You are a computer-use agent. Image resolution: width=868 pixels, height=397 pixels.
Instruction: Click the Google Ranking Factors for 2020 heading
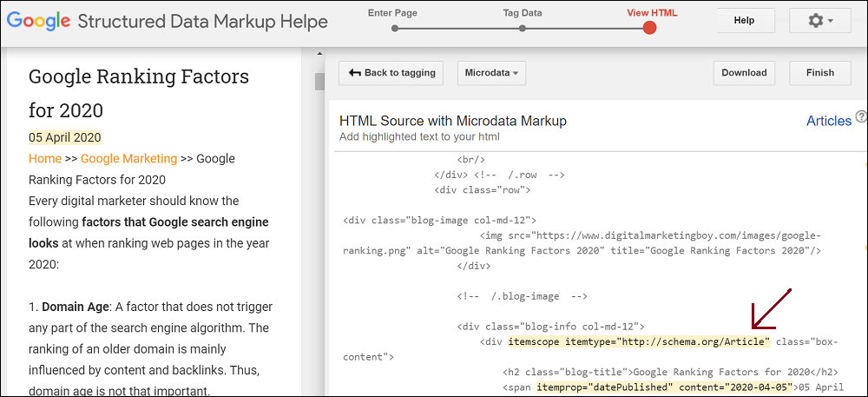[x=138, y=93]
